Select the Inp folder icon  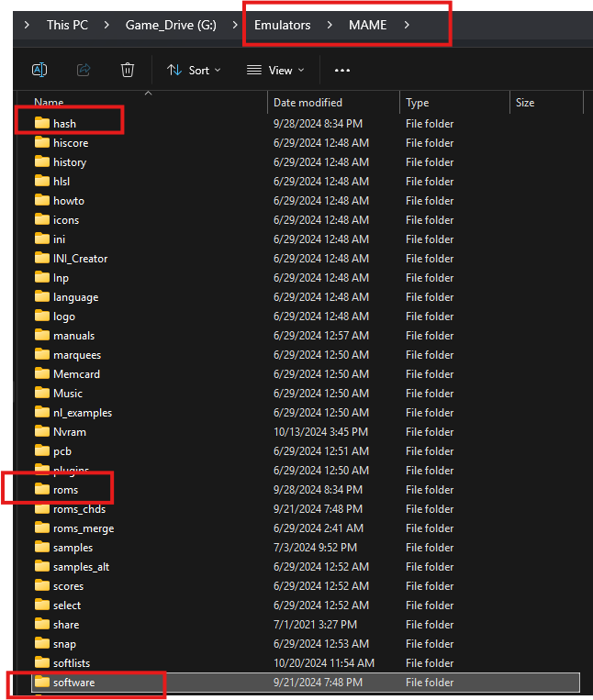(42, 277)
